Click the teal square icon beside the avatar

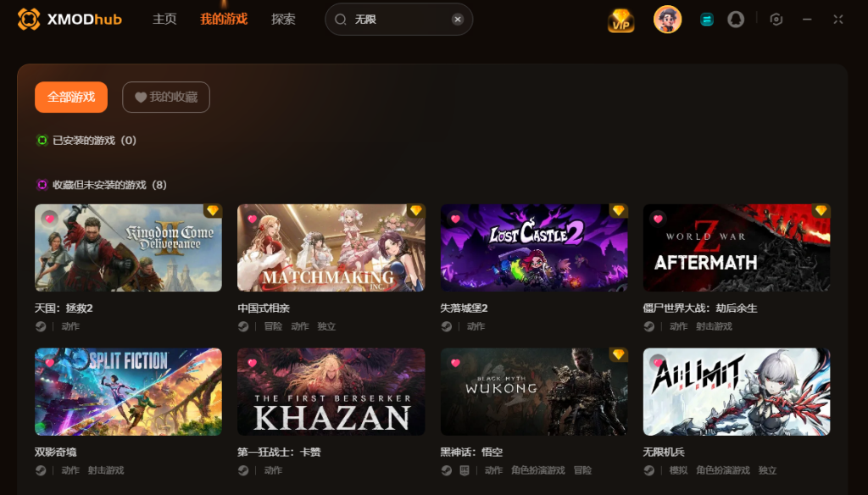706,19
